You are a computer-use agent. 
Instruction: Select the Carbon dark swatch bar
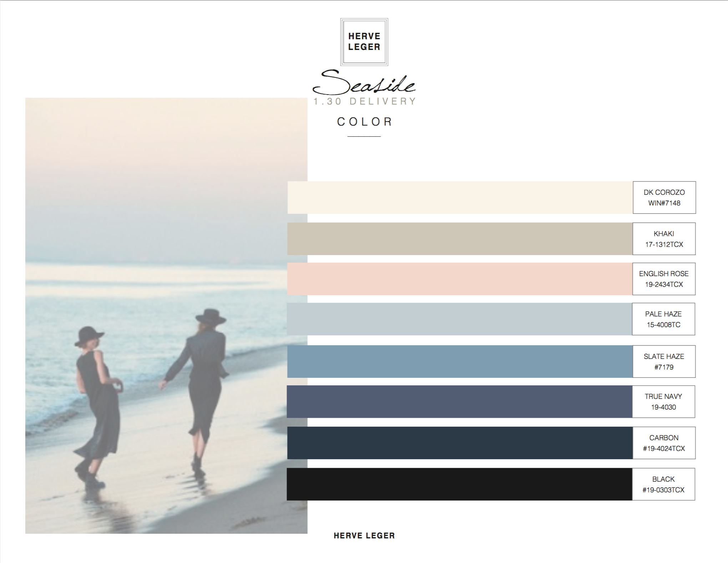tap(460, 443)
